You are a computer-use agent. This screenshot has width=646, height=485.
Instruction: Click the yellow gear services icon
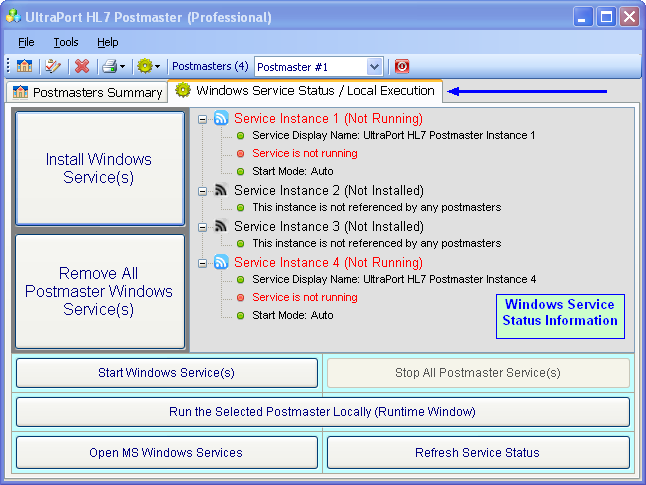pos(145,66)
